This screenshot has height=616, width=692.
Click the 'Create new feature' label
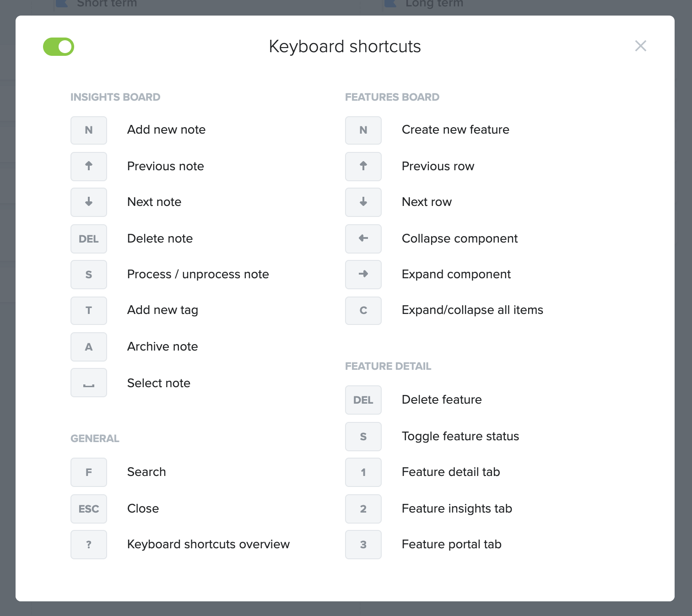(x=455, y=130)
